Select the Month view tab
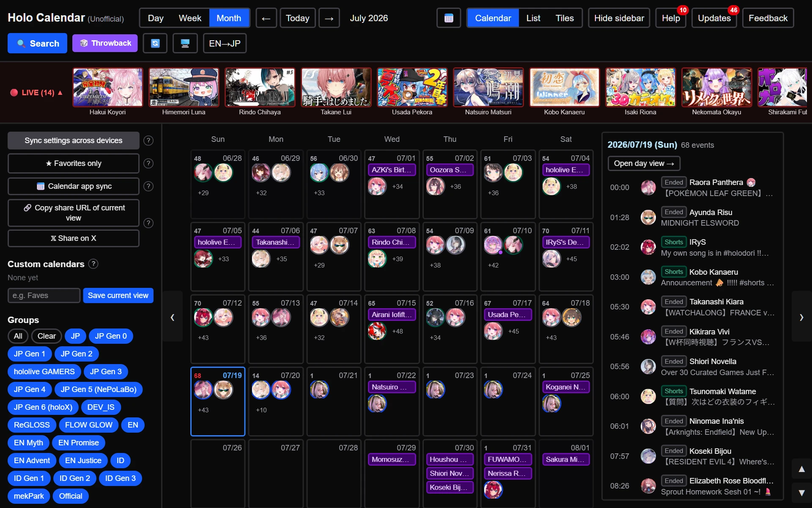Screen dimensions: 812x508 [x=229, y=18]
